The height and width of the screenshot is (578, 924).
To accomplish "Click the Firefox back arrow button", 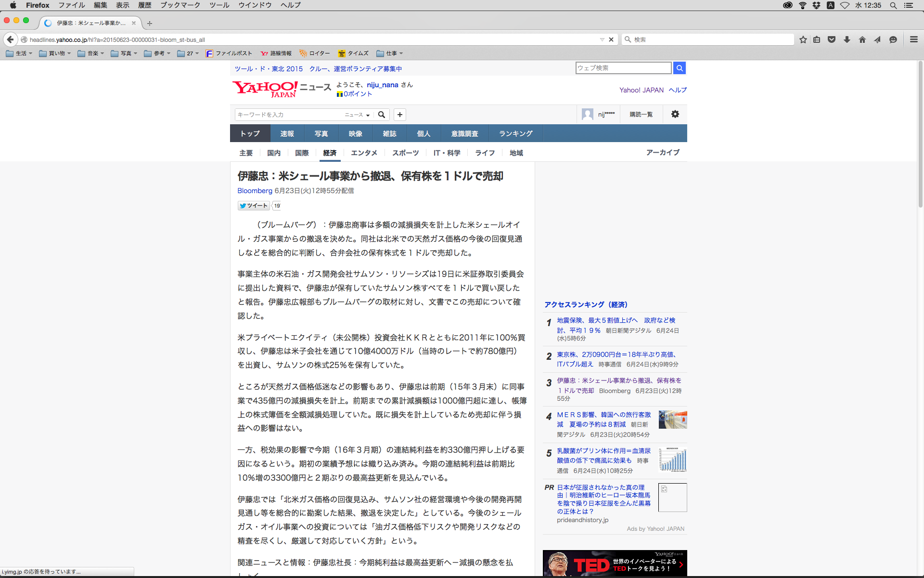I will pos(11,39).
